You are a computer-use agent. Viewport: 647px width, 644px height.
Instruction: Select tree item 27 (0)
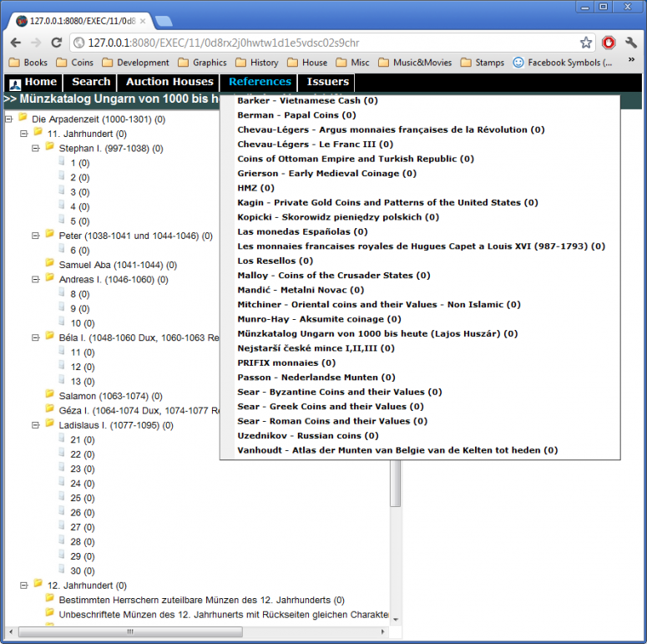tap(82, 527)
